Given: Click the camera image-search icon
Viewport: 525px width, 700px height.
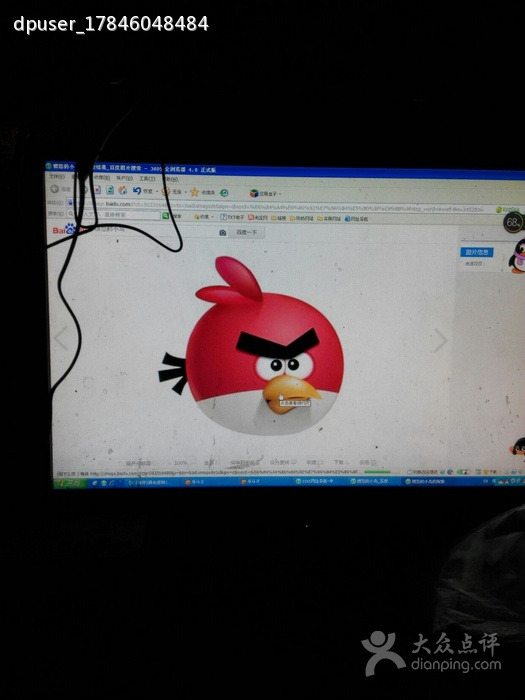Looking at the screenshot, I should [x=222, y=233].
